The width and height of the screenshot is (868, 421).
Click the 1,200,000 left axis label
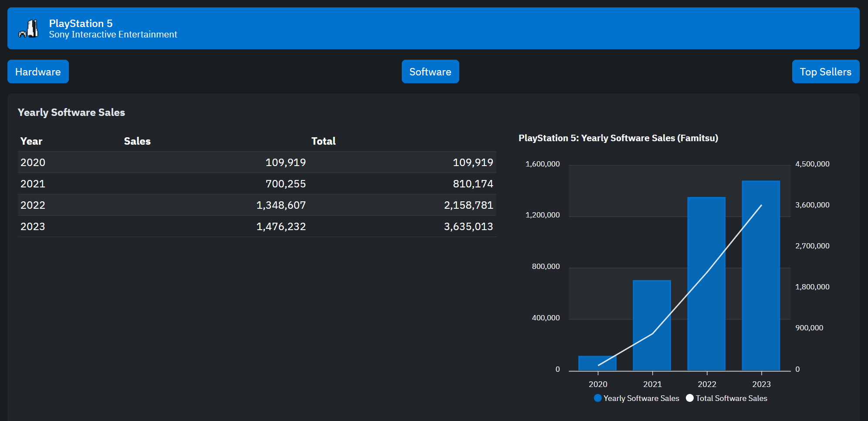point(542,215)
